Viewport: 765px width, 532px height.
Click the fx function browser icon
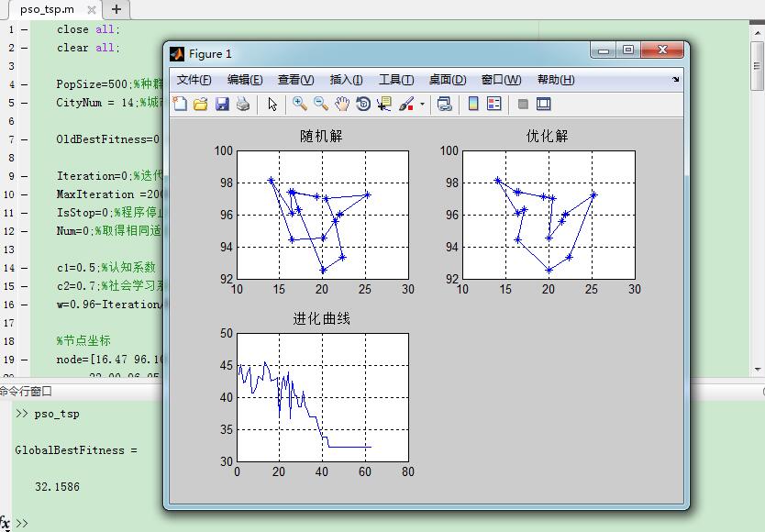click(x=5, y=523)
